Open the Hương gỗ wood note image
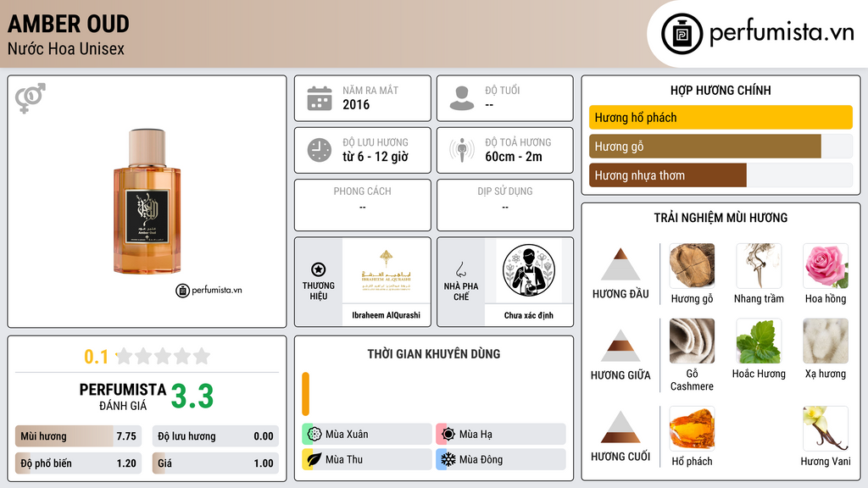 point(692,265)
